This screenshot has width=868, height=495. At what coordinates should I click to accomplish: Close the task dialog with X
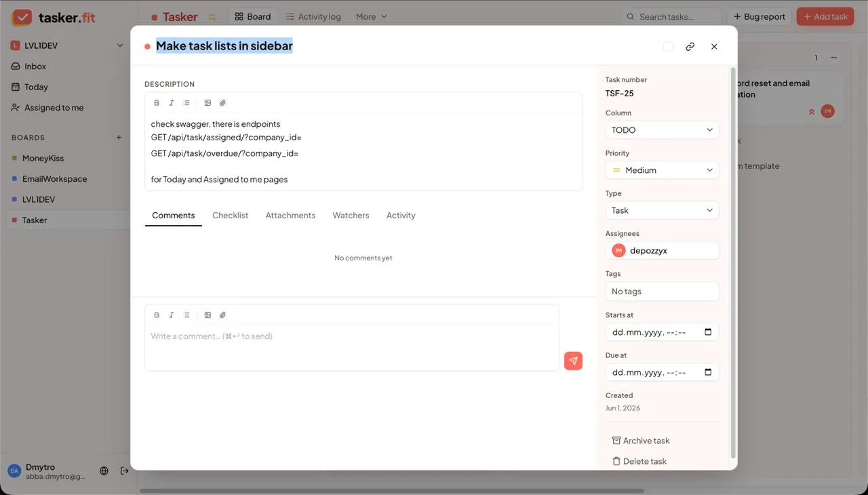point(714,47)
